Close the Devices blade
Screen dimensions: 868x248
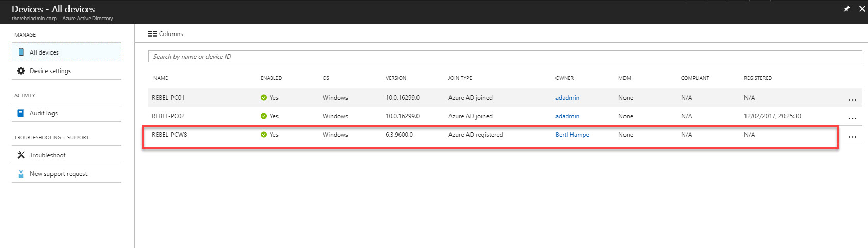coord(862,9)
